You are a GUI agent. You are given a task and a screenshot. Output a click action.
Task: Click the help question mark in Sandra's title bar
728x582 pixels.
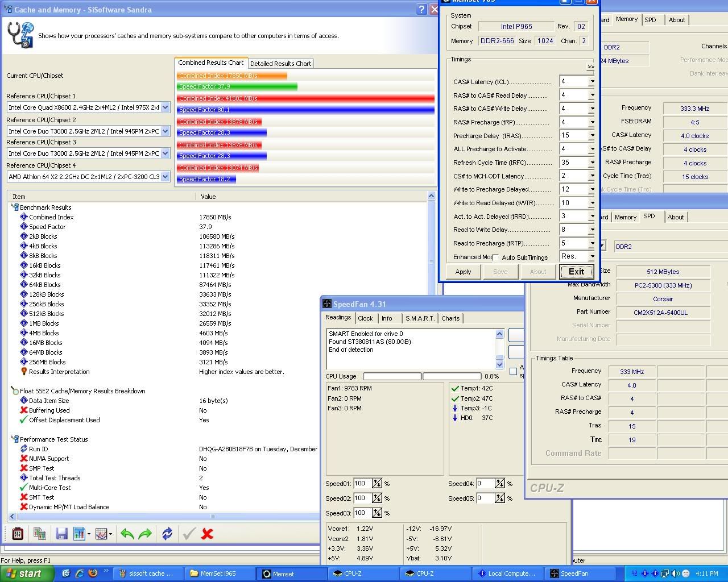point(421,10)
